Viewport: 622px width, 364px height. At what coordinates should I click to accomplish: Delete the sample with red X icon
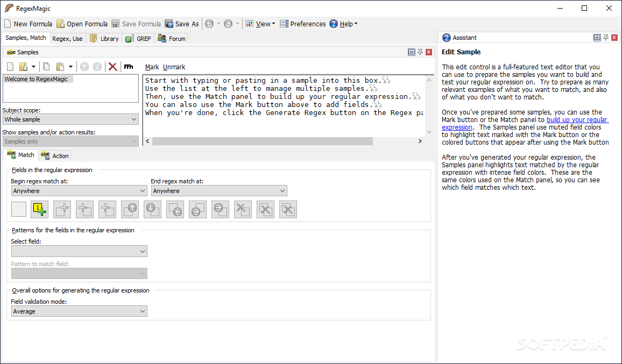pos(112,67)
